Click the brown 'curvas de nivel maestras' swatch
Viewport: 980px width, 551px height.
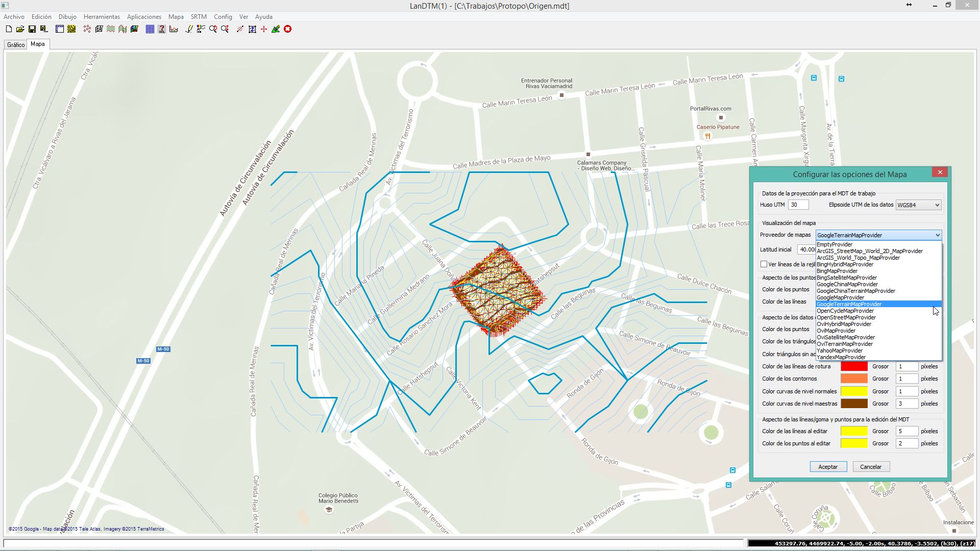click(x=854, y=404)
